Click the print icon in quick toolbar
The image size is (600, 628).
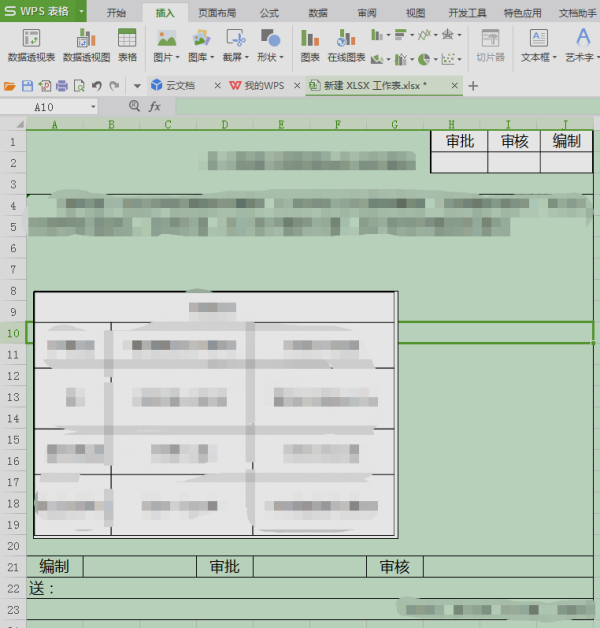(62, 86)
